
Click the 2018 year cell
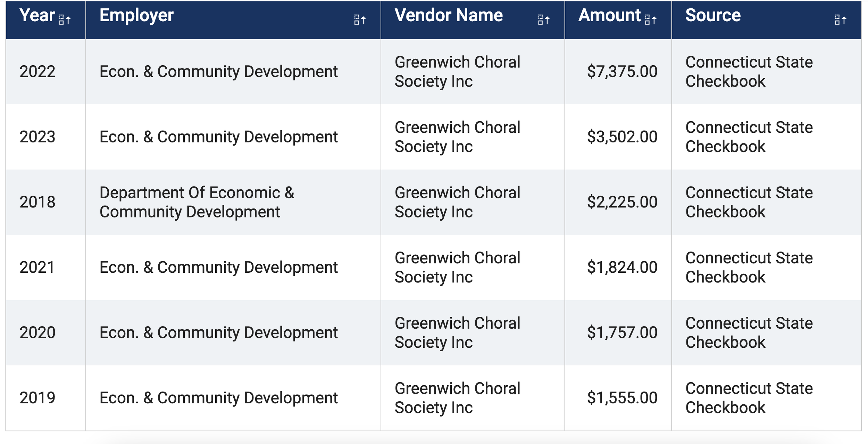(x=37, y=202)
